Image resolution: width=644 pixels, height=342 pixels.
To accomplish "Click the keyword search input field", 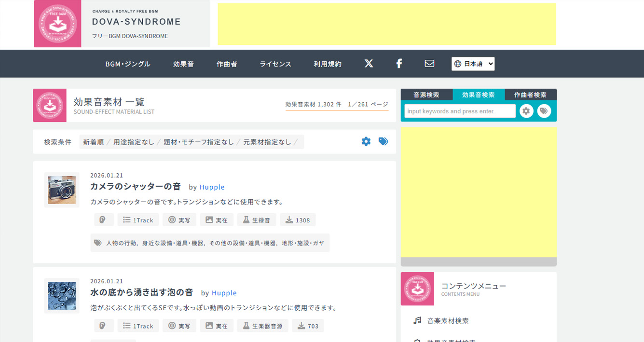I will [x=459, y=111].
